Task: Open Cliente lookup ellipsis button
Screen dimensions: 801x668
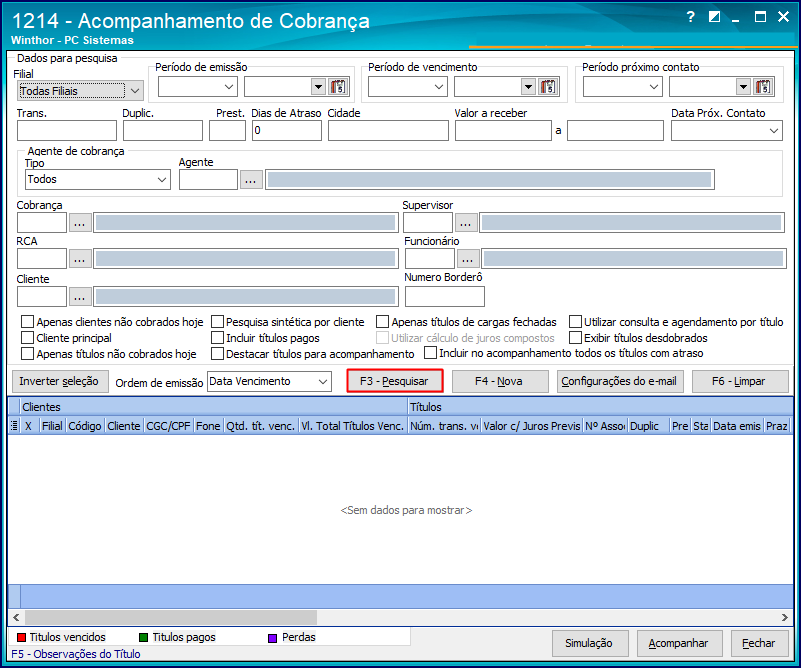Action: click(x=80, y=297)
